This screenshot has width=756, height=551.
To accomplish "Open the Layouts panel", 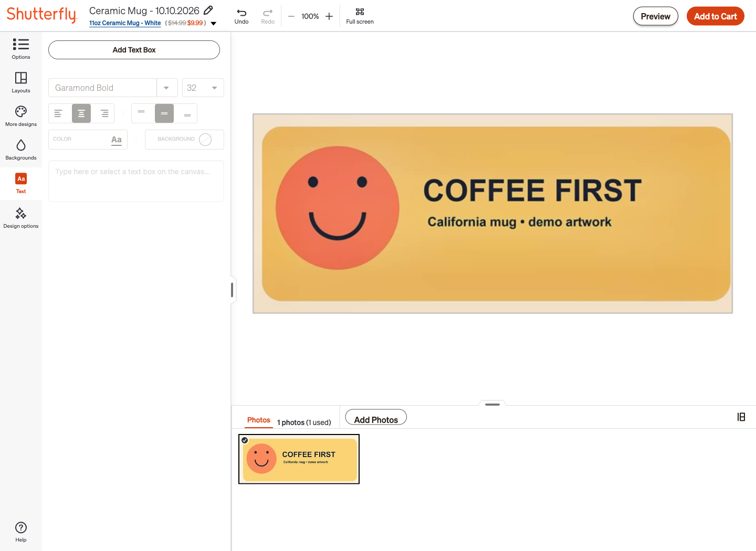I will coord(21,82).
